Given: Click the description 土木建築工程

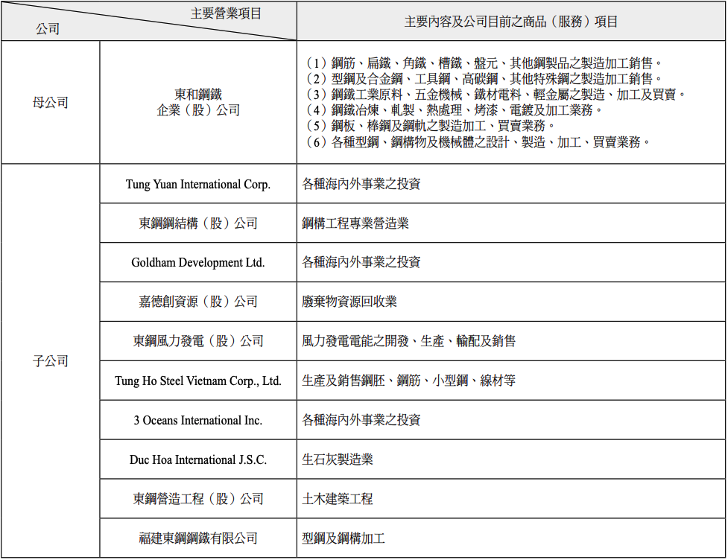Looking at the screenshot, I should [x=338, y=499].
